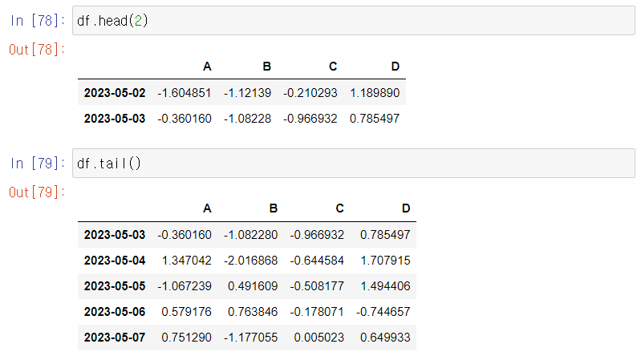Select row index 2023-05-02 in head output
The width and height of the screenshot is (641, 364).
click(115, 93)
